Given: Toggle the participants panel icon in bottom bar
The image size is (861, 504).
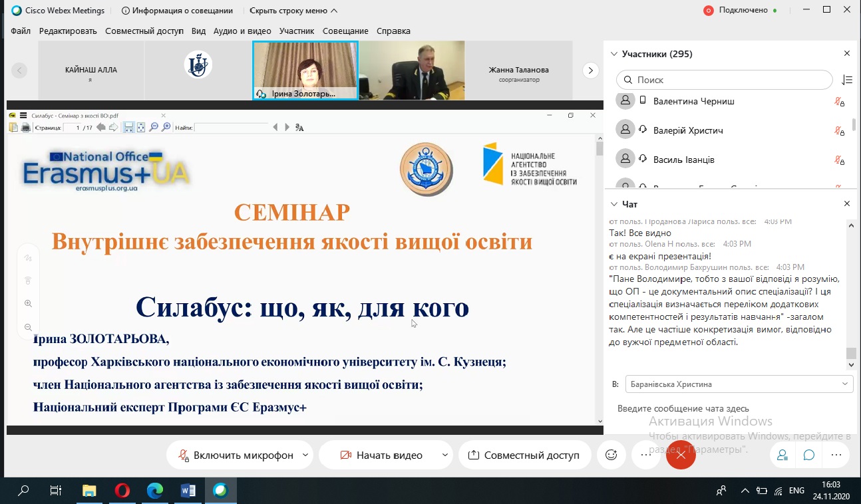Looking at the screenshot, I should pyautogui.click(x=782, y=455).
